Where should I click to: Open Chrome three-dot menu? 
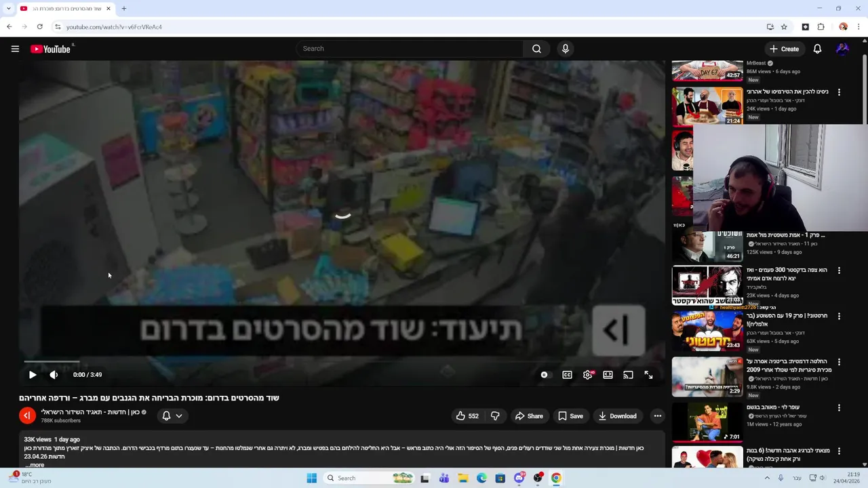859,27
